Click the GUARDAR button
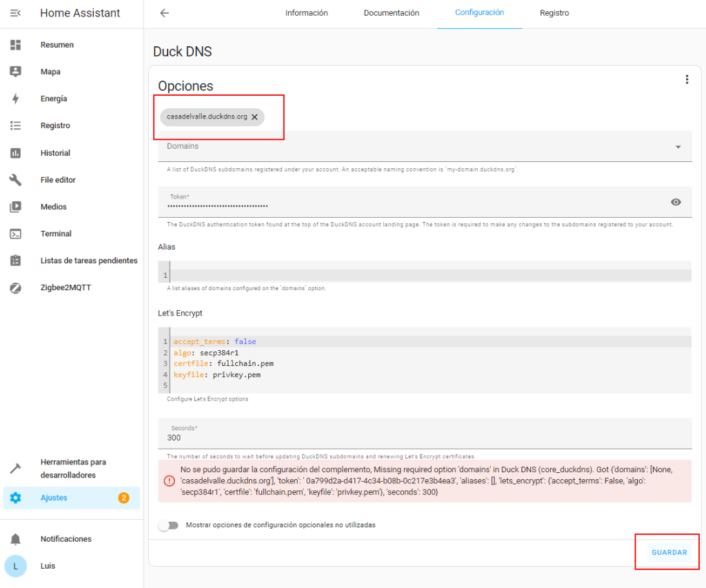Viewport: 706px width, 588px height. click(669, 553)
